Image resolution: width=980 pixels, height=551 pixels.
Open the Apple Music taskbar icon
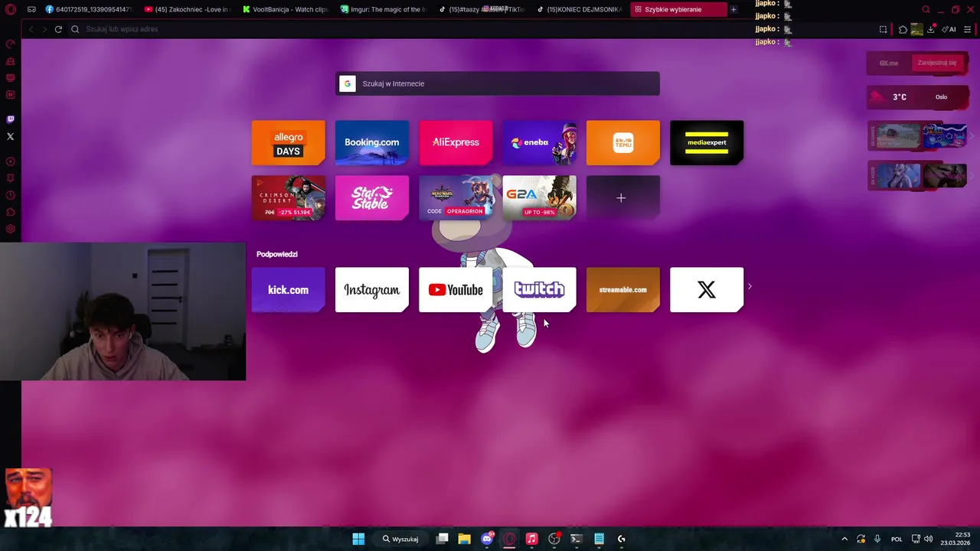point(531,539)
